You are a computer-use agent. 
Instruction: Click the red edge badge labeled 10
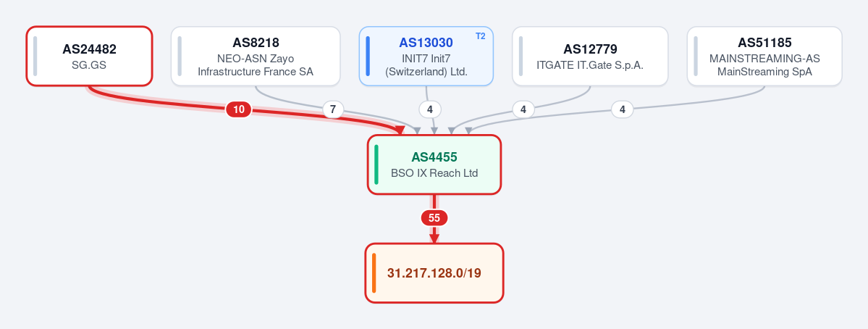click(239, 109)
